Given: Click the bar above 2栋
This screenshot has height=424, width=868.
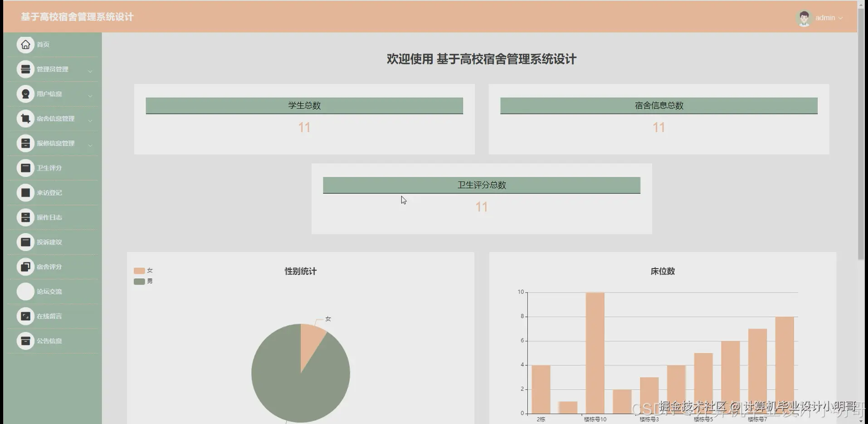Looking at the screenshot, I should click(x=541, y=389).
